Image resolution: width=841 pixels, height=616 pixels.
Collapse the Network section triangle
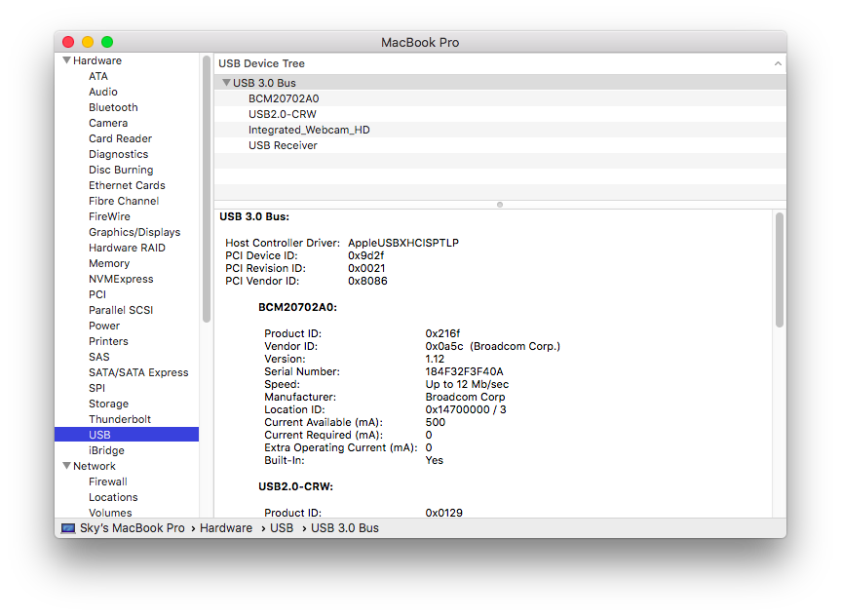pyautogui.click(x=67, y=466)
